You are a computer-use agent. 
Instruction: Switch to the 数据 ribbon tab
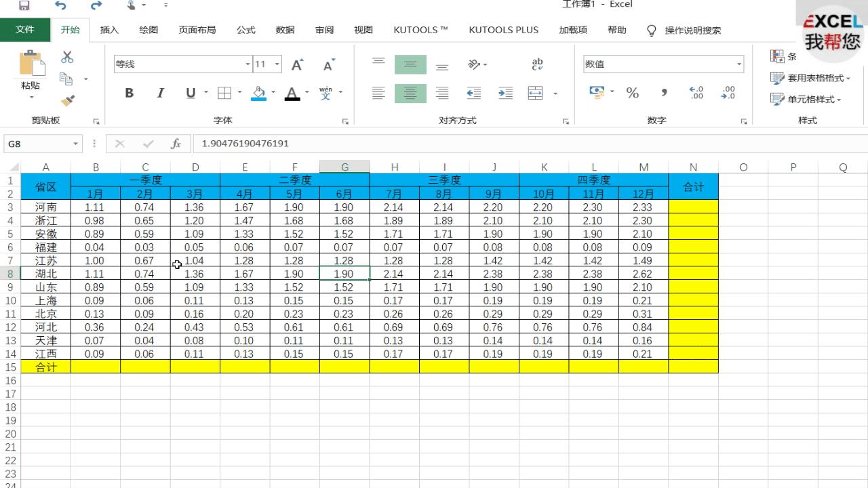click(284, 30)
